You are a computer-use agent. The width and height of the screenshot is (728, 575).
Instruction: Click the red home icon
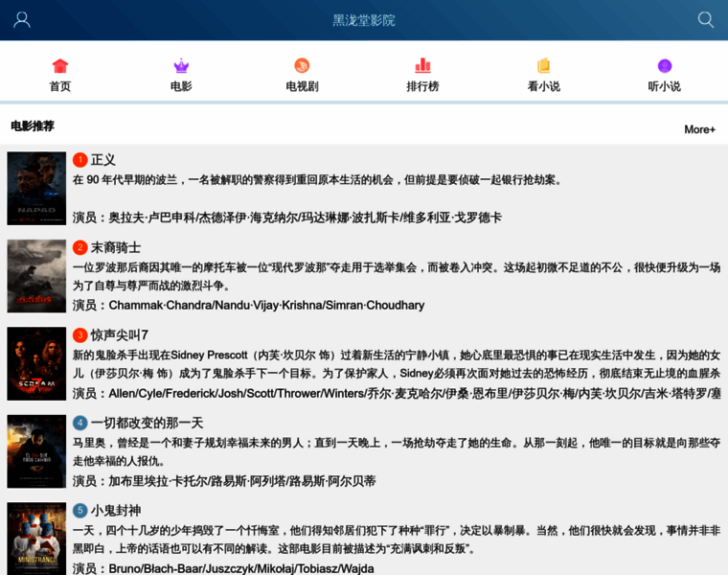click(x=60, y=66)
